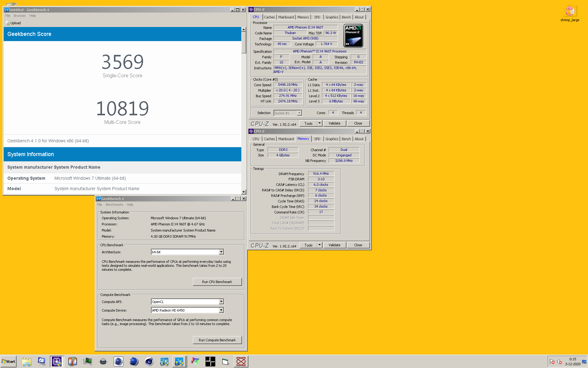Click the Multiplier x 20.0 value field
Viewport: 588px width, 368px height.
288,90
